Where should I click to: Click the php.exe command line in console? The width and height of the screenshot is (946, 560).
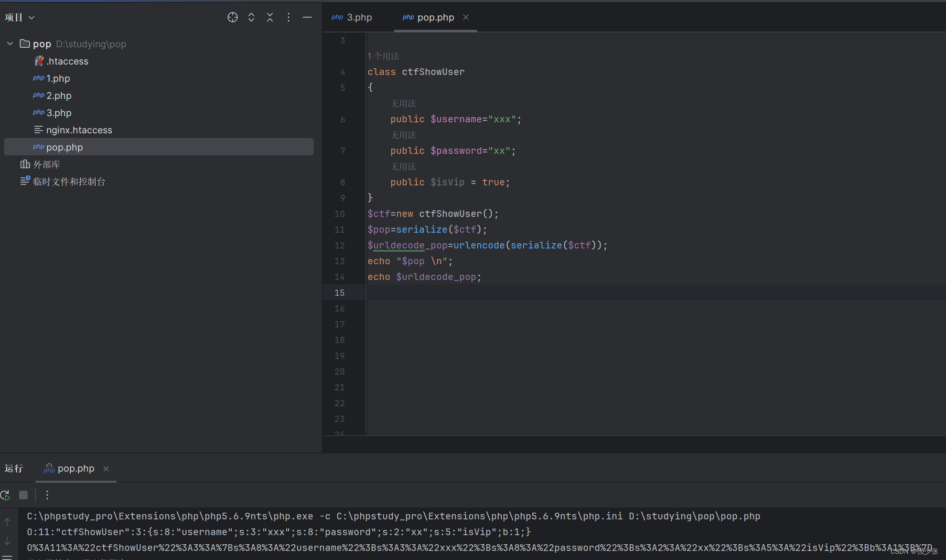pos(393,516)
